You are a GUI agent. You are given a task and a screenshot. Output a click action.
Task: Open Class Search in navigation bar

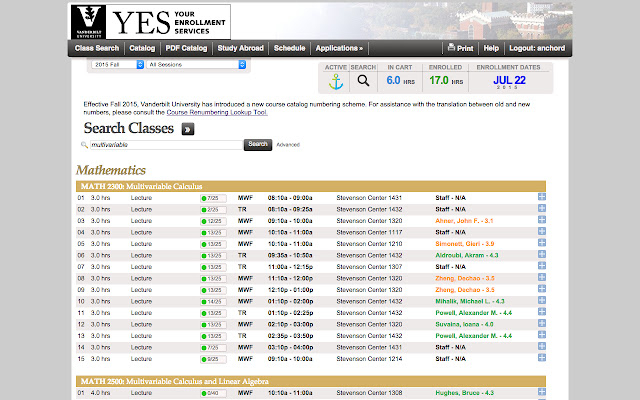pyautogui.click(x=97, y=48)
